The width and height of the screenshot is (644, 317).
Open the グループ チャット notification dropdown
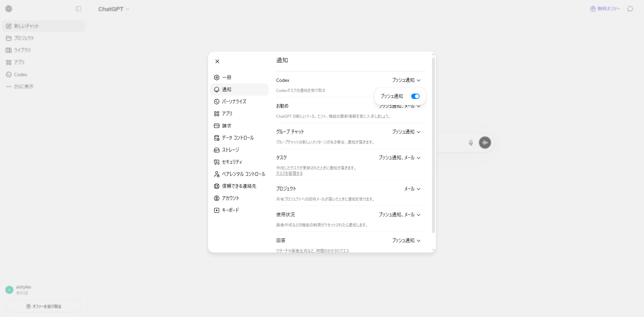[x=406, y=132]
